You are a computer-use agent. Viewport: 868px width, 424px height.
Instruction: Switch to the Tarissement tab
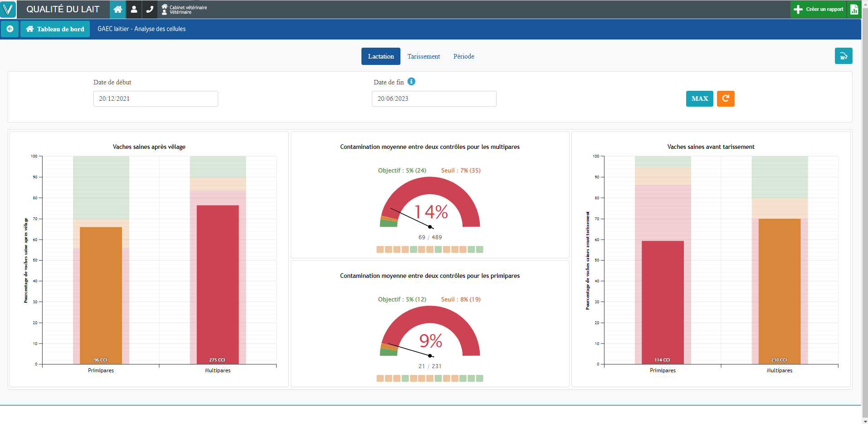(424, 56)
